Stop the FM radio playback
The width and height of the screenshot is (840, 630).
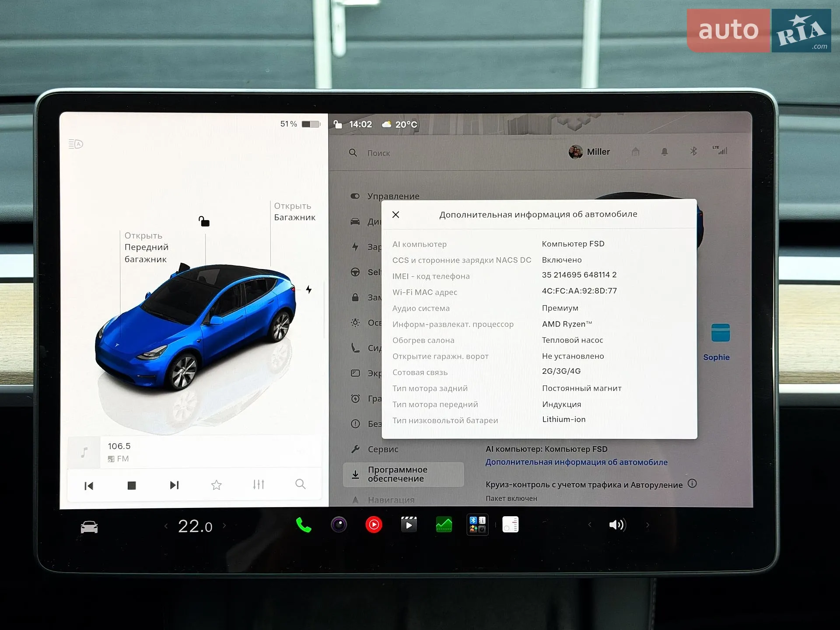132,485
